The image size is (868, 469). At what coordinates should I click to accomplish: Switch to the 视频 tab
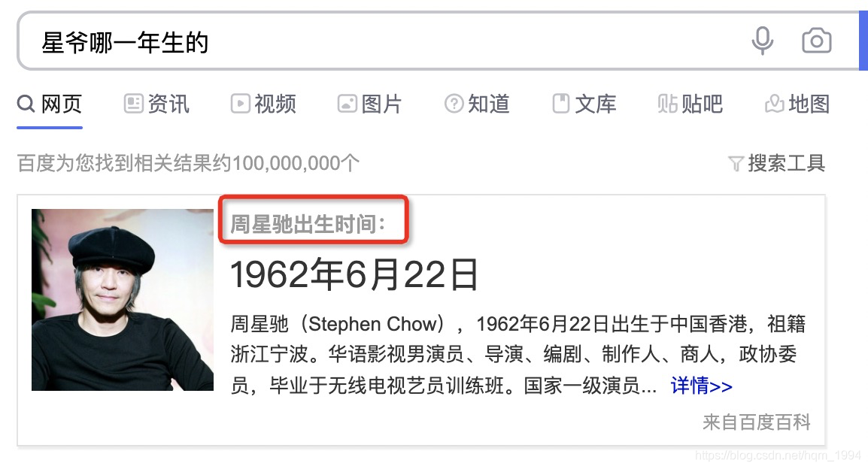pyautogui.click(x=263, y=104)
